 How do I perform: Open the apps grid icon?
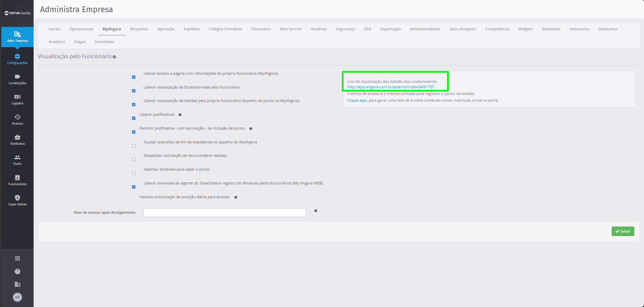click(x=17, y=259)
